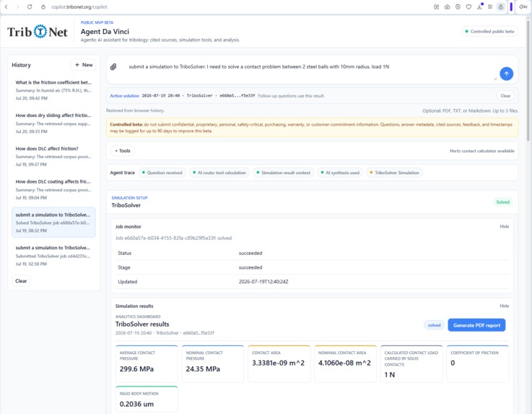This screenshot has width=532, height=414.
Task: Click the address bar URL field
Action: [x=79, y=7]
